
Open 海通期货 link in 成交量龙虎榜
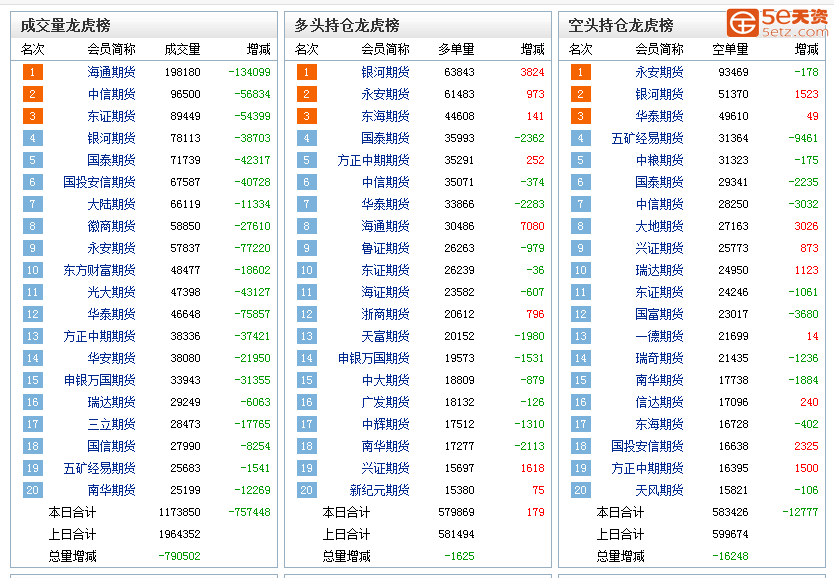pyautogui.click(x=111, y=72)
